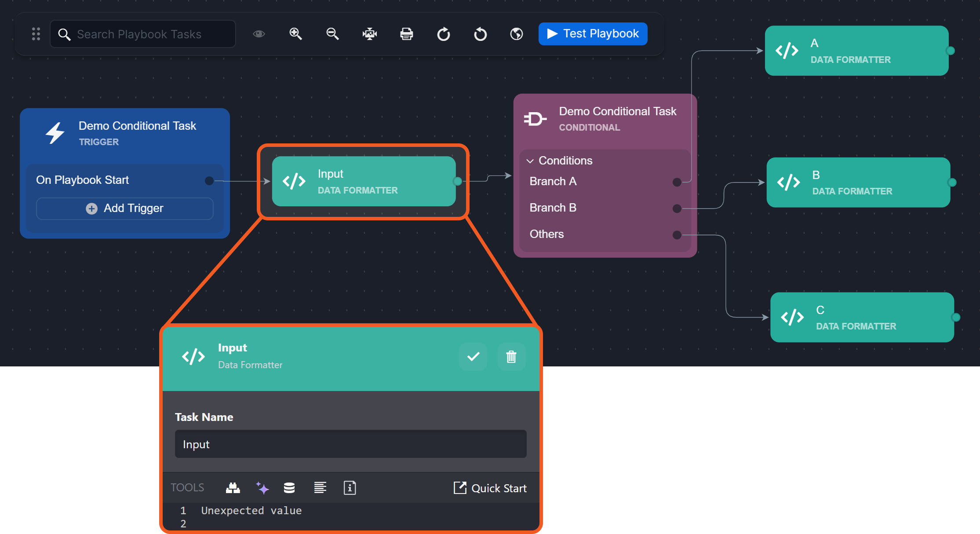Click the Add Trigger button
The image size is (980, 534).
(125, 208)
